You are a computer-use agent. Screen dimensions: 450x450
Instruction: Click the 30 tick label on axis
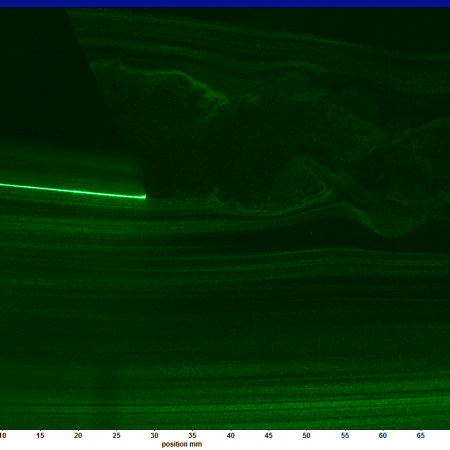[x=154, y=435]
